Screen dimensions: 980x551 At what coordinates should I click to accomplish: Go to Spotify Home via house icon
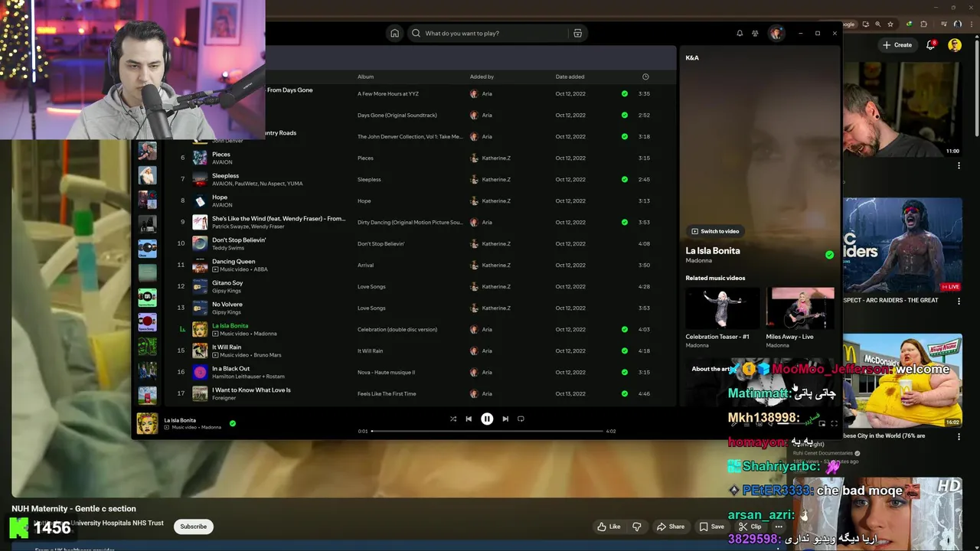point(394,34)
